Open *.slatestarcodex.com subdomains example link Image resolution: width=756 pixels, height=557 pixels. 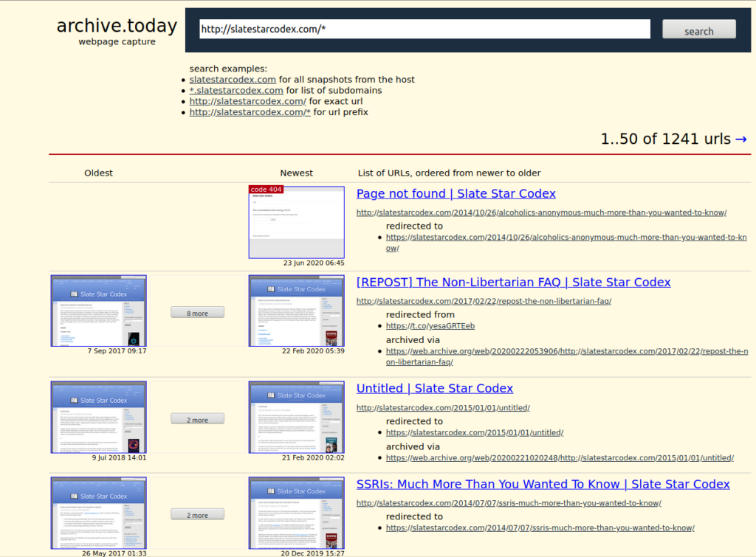(236, 91)
